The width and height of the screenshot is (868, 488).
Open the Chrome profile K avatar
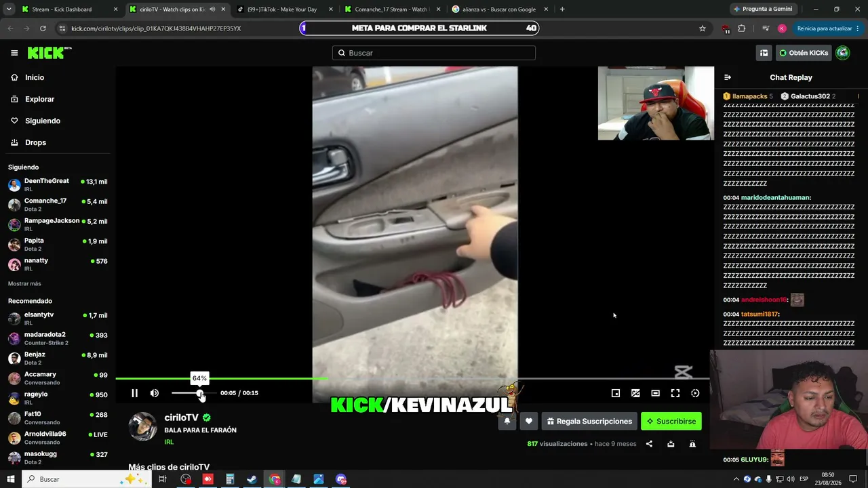(782, 28)
